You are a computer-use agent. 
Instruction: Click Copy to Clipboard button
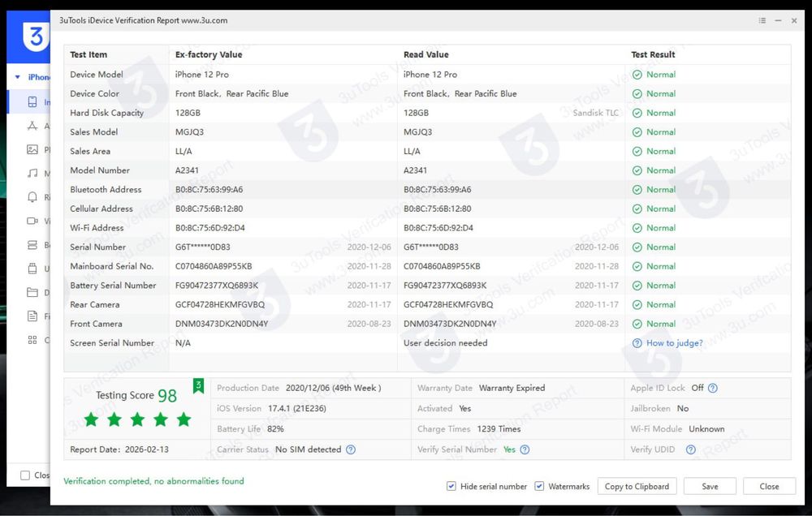[637, 487]
